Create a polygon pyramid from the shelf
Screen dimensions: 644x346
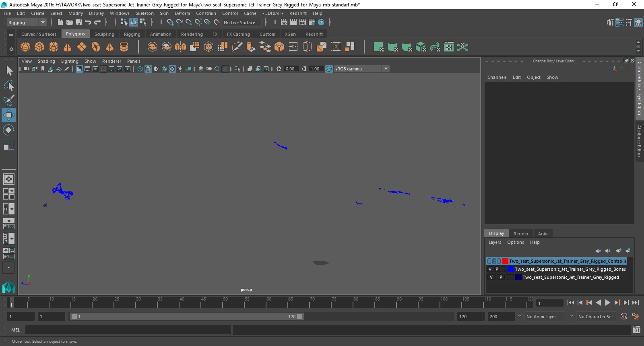[x=109, y=47]
